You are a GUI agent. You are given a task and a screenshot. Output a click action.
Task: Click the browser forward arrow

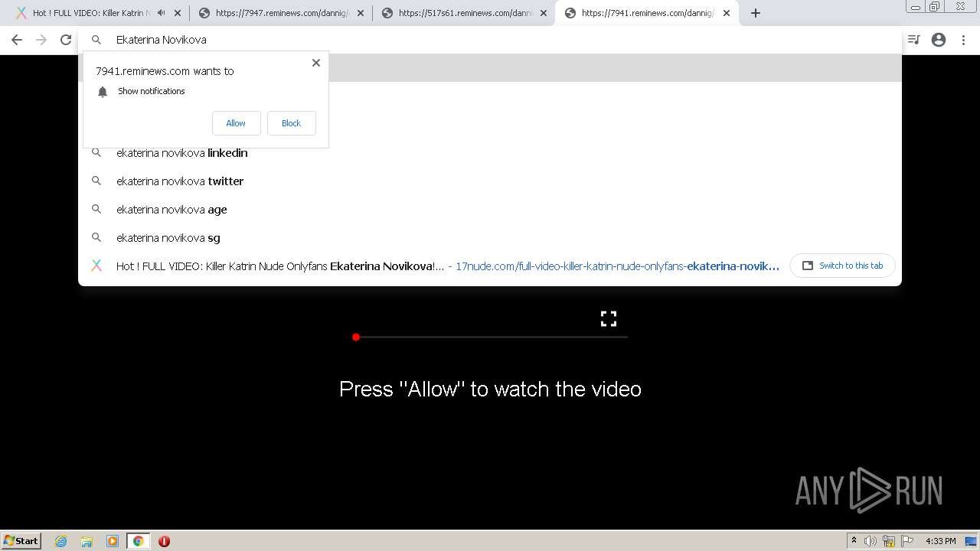[41, 40]
